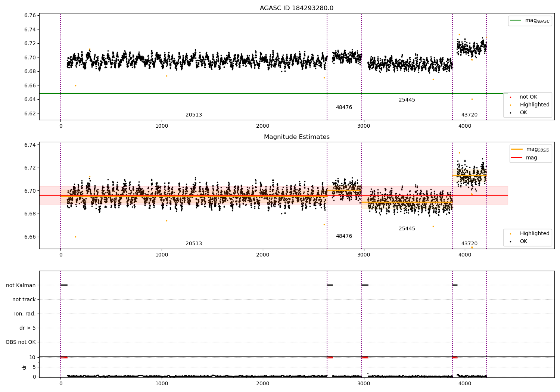Click obsid label 43720 in the AGASC ID plot
This screenshot has height=392, width=560.
click(x=469, y=115)
